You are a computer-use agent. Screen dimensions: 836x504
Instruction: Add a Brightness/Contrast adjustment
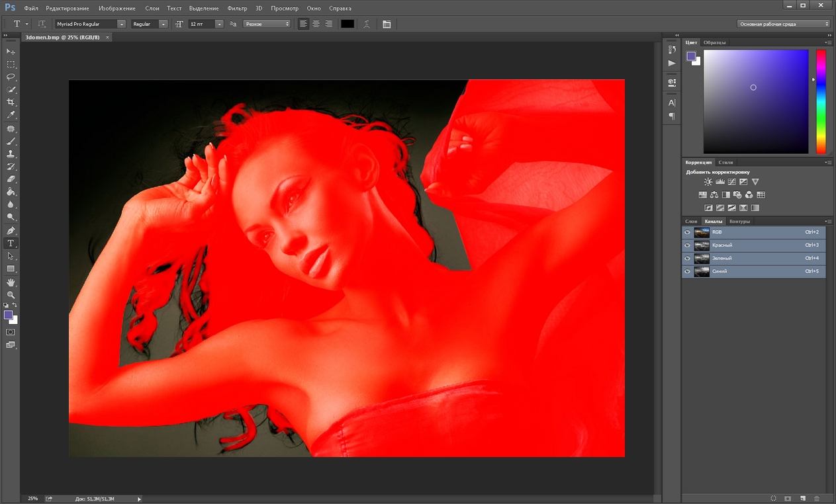tap(708, 182)
